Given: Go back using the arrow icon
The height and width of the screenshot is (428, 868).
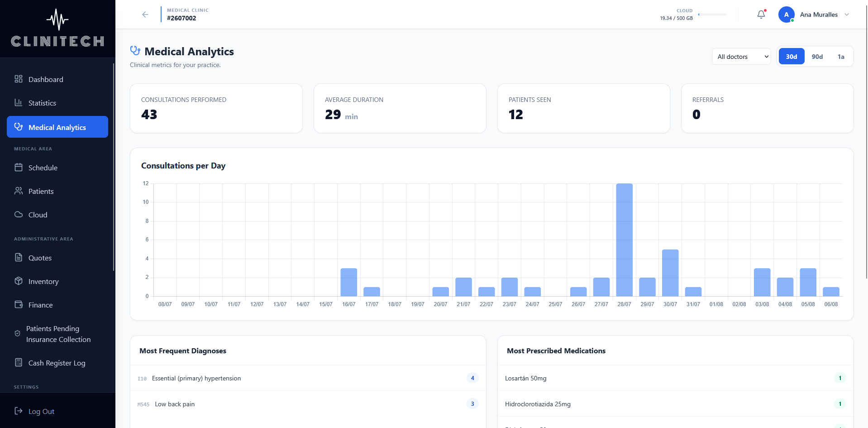Looking at the screenshot, I should click(145, 14).
